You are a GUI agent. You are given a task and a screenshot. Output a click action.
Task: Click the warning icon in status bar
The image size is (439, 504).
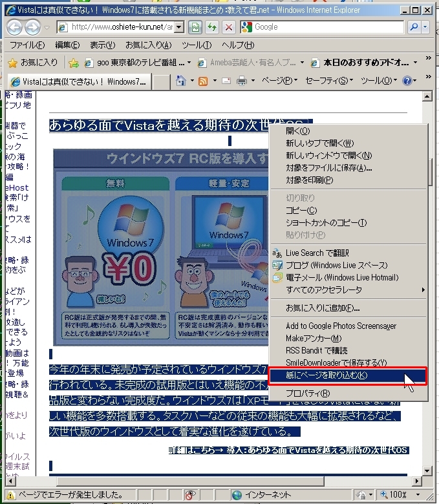[x=10, y=495]
